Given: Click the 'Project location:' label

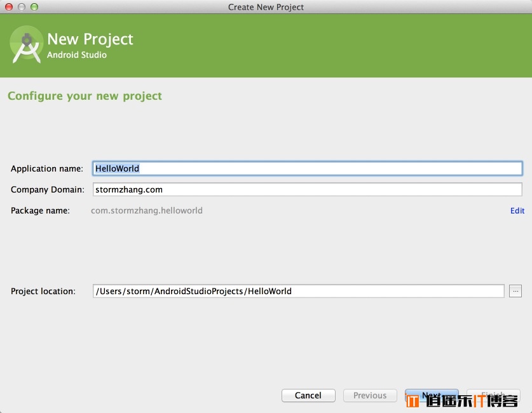Looking at the screenshot, I should click(43, 291).
